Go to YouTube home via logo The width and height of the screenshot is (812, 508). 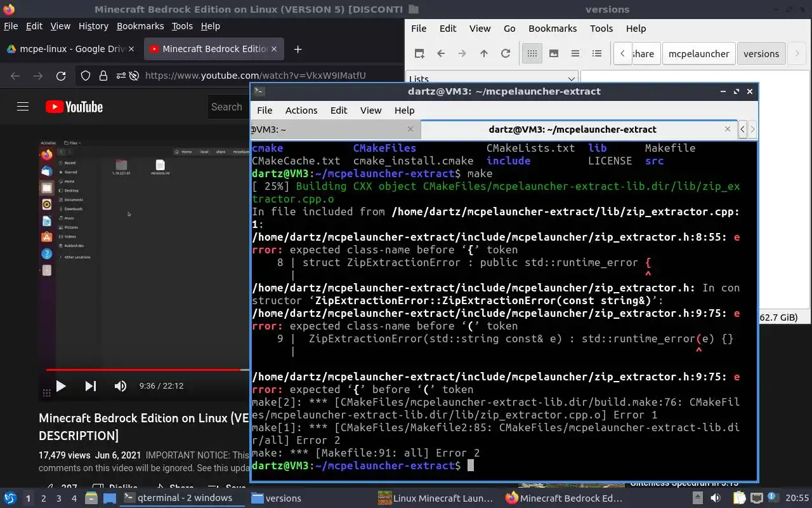(74, 107)
